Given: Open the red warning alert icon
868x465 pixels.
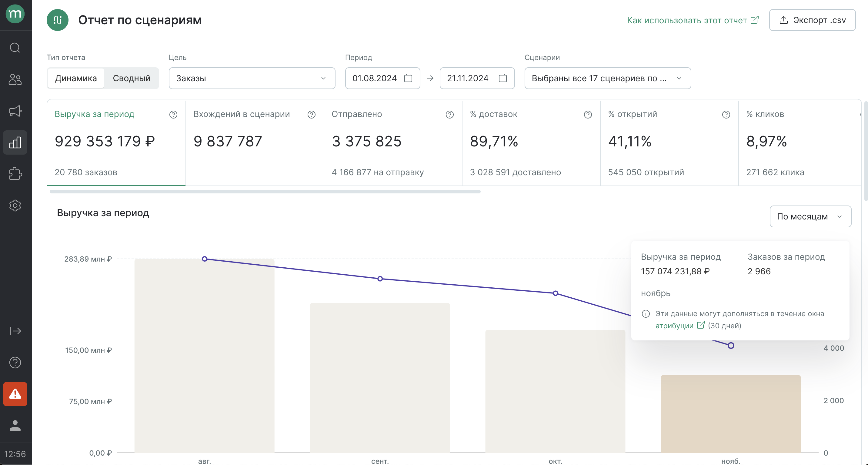Looking at the screenshot, I should tap(15, 394).
